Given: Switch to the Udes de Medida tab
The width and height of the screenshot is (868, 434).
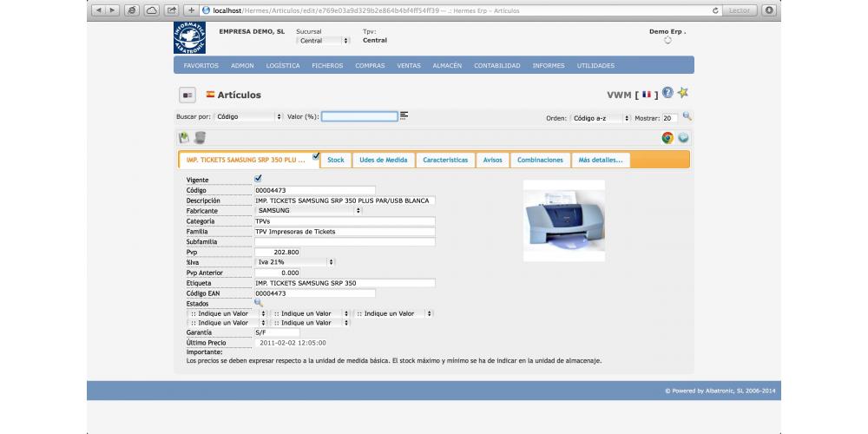Looking at the screenshot, I should pyautogui.click(x=383, y=160).
